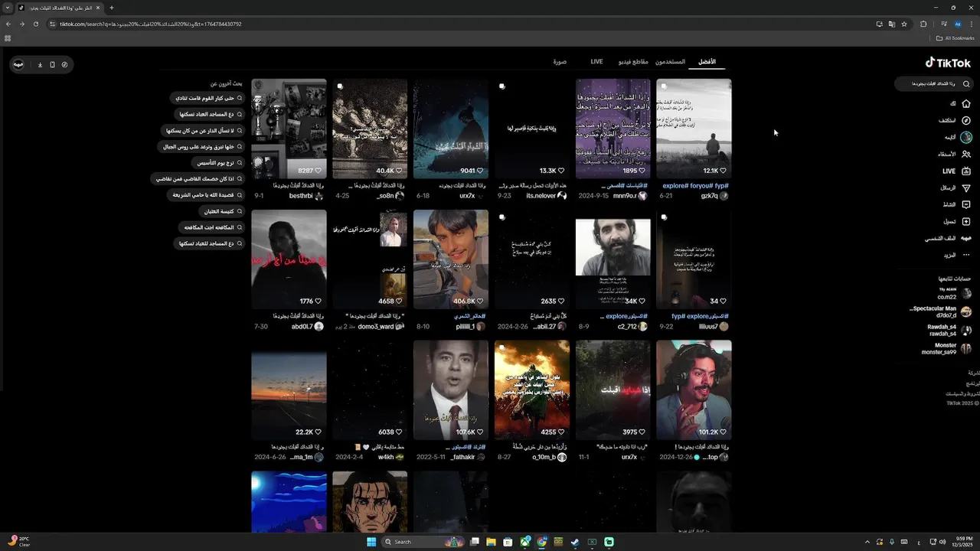This screenshot has width=980, height=551.
Task: Open the Friends icon (الأصدقاء)
Action: [x=966, y=154]
